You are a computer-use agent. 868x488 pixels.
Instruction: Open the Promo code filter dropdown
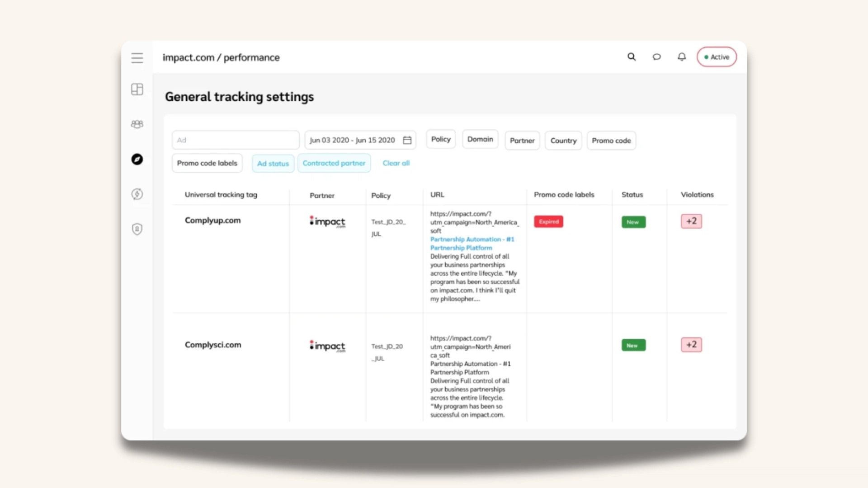[611, 141]
